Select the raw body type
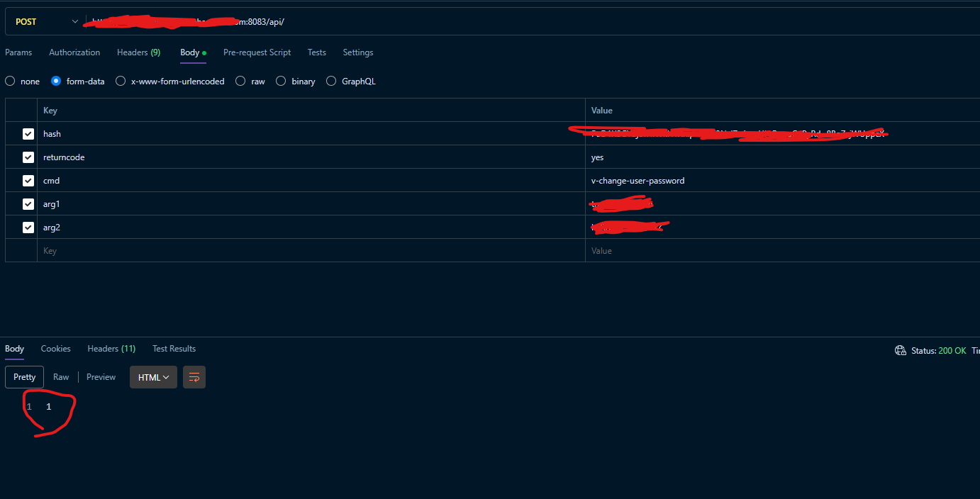 click(240, 82)
